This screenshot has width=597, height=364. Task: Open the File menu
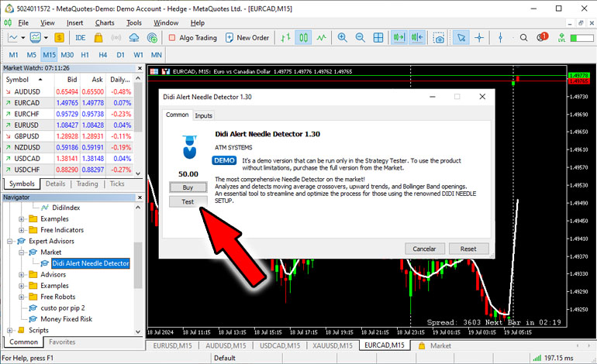click(23, 22)
